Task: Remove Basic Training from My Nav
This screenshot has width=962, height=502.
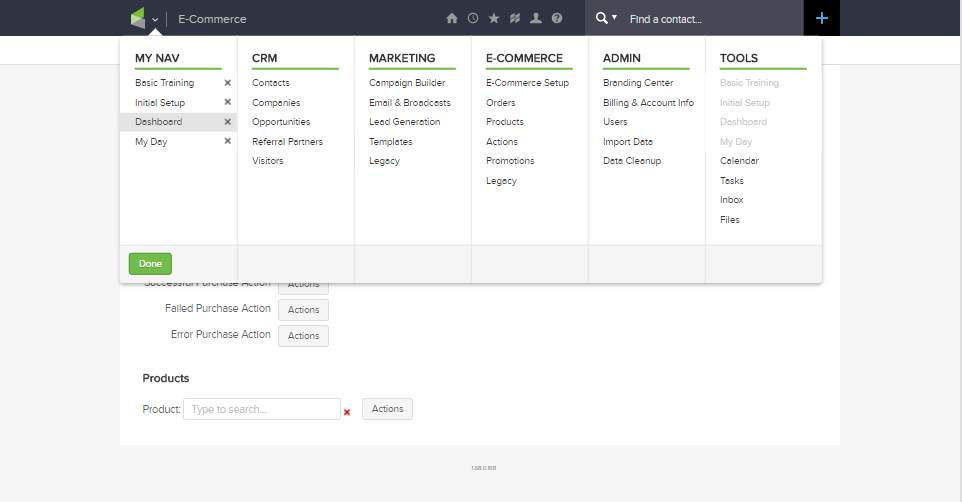Action: [x=228, y=83]
